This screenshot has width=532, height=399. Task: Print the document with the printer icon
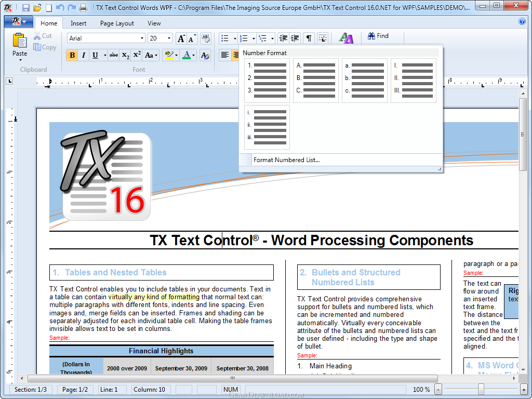click(x=83, y=7)
